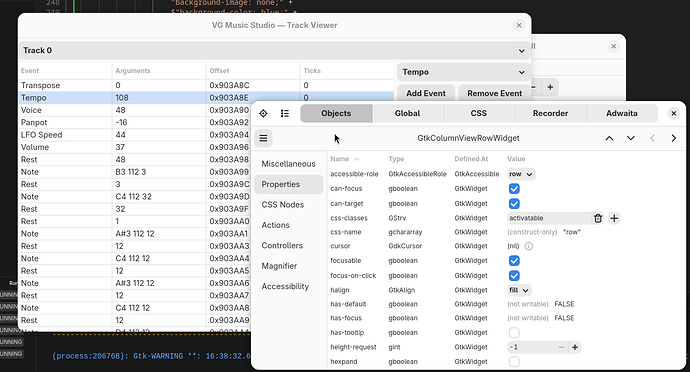The width and height of the screenshot is (690, 372).
Task: Click the height-request value field
Action: point(531,347)
